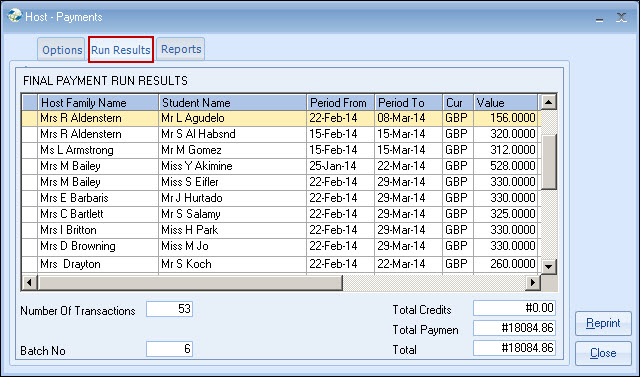640x377 pixels.
Task: Click the vertical scrollbar thumb
Action: (x=548, y=162)
